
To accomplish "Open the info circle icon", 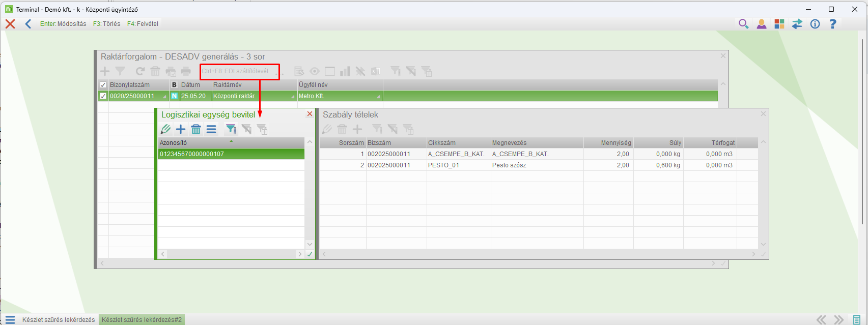I will (815, 24).
